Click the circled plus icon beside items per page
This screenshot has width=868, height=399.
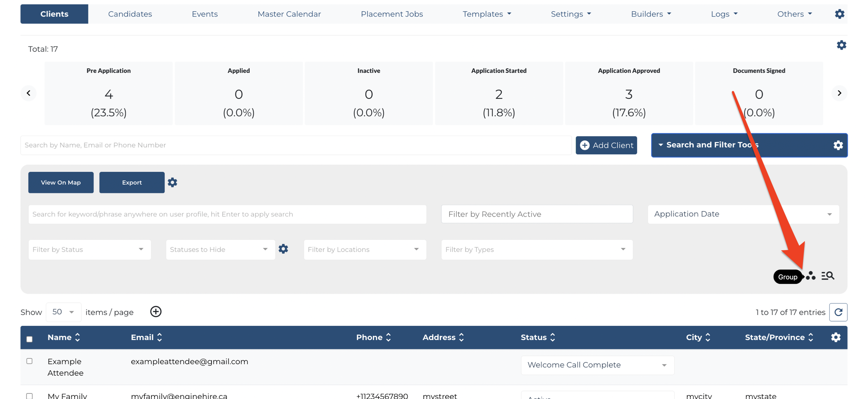156,312
